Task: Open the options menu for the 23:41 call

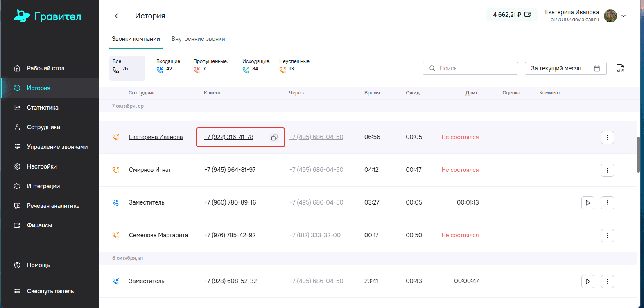Action: click(608, 281)
